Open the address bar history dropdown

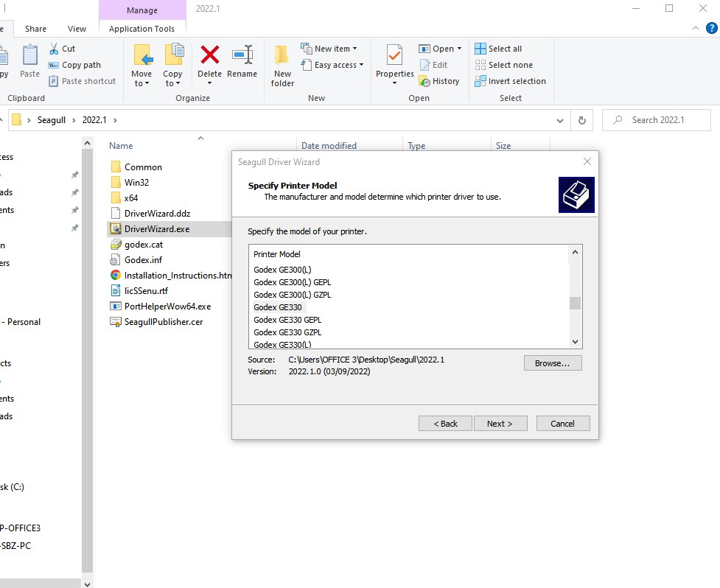(x=560, y=120)
